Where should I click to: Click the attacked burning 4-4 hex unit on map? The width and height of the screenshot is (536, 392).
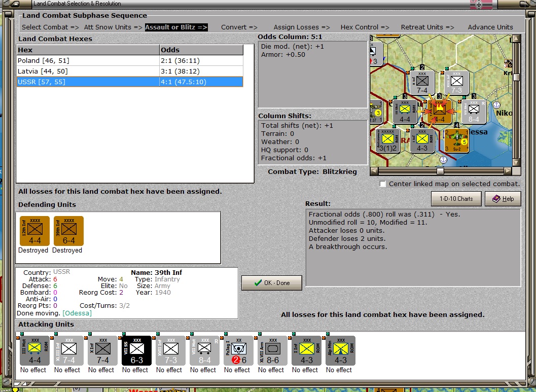click(439, 112)
